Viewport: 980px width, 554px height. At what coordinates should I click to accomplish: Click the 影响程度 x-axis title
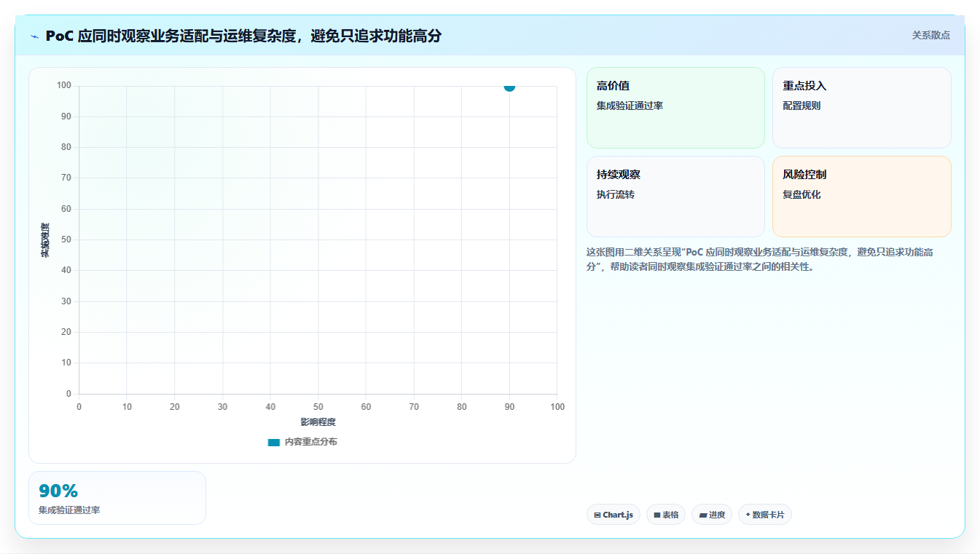coord(318,422)
